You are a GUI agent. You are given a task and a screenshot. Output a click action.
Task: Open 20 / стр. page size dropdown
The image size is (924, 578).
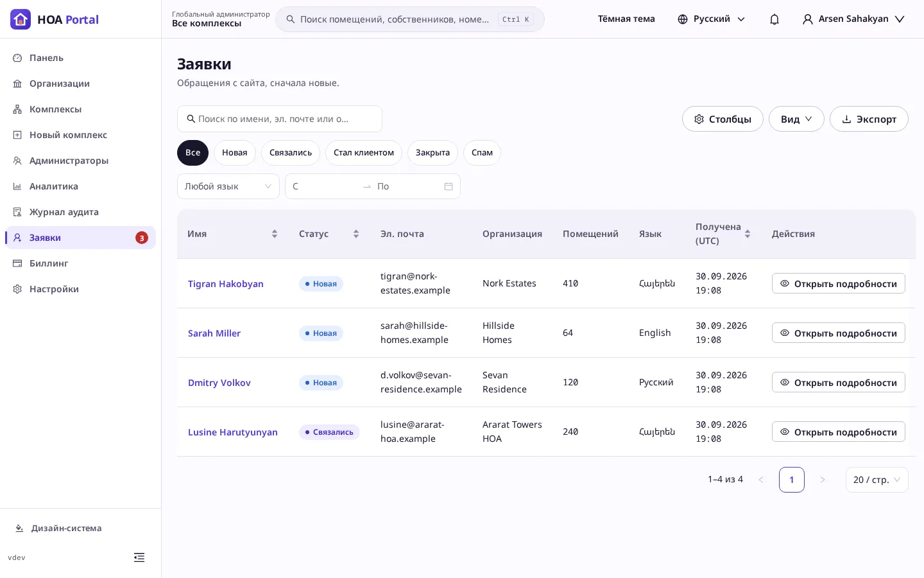pos(877,480)
